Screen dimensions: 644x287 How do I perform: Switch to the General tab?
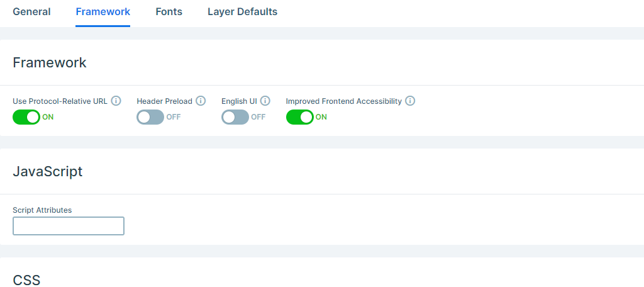[x=31, y=12]
